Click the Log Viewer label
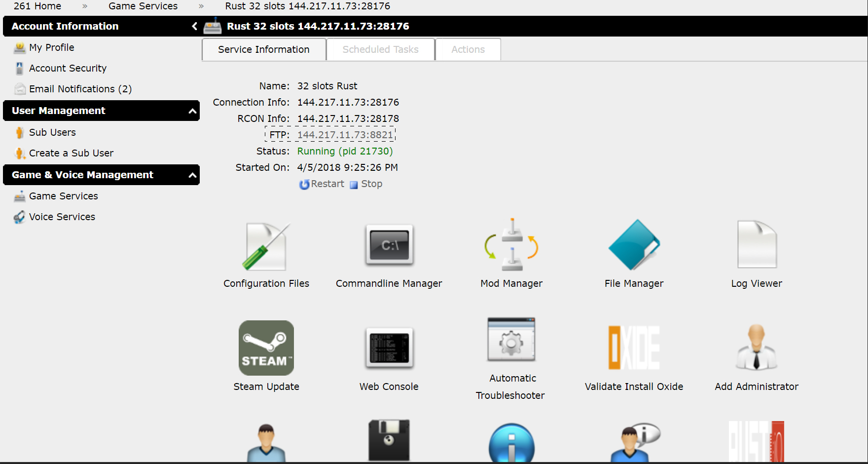This screenshot has width=868, height=464. click(x=757, y=283)
